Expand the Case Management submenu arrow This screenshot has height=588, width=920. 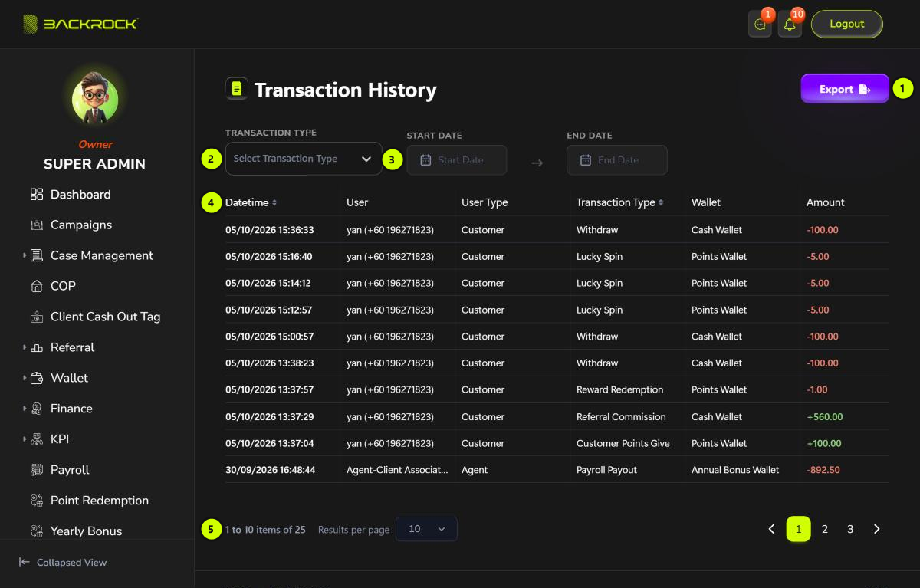[25, 256]
